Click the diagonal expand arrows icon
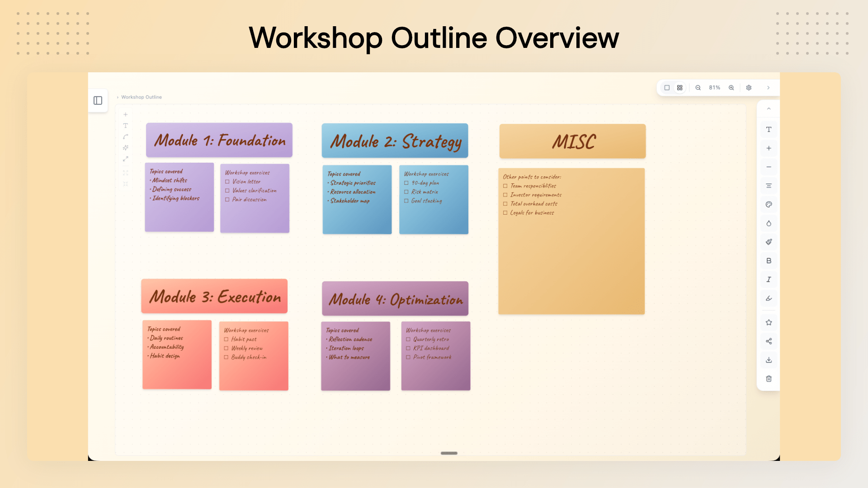Viewport: 868px width, 488px height. pos(126,159)
